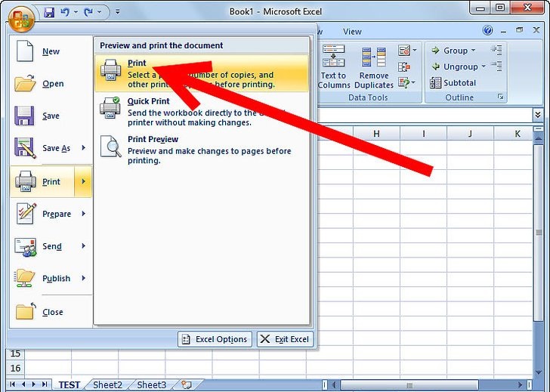Go to next sheet navigation arrow
Image resolution: width=550 pixels, height=392 pixels.
coord(34,384)
